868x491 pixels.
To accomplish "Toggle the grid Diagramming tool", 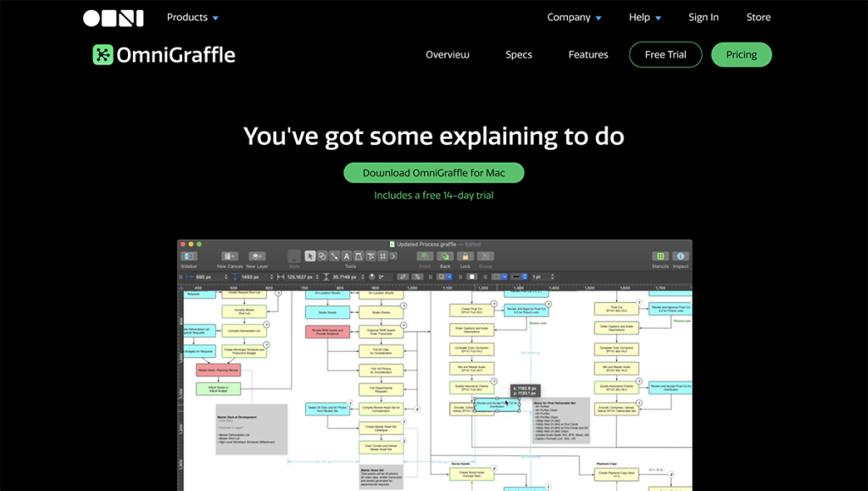I will (x=382, y=255).
